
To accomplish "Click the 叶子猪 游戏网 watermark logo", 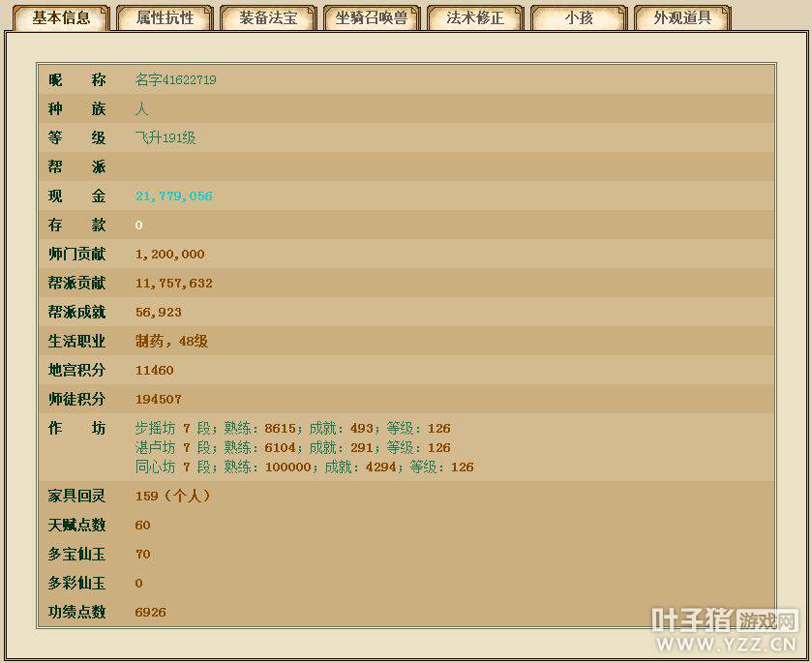I will (x=724, y=620).
